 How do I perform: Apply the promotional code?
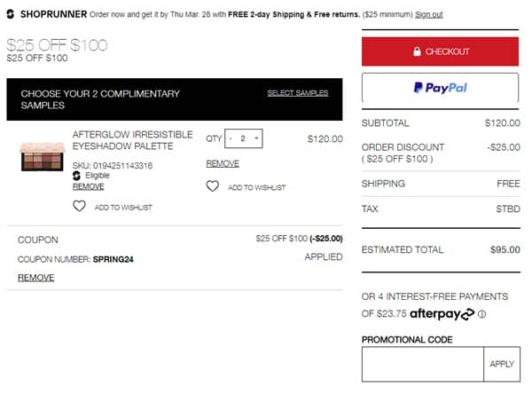click(x=501, y=364)
